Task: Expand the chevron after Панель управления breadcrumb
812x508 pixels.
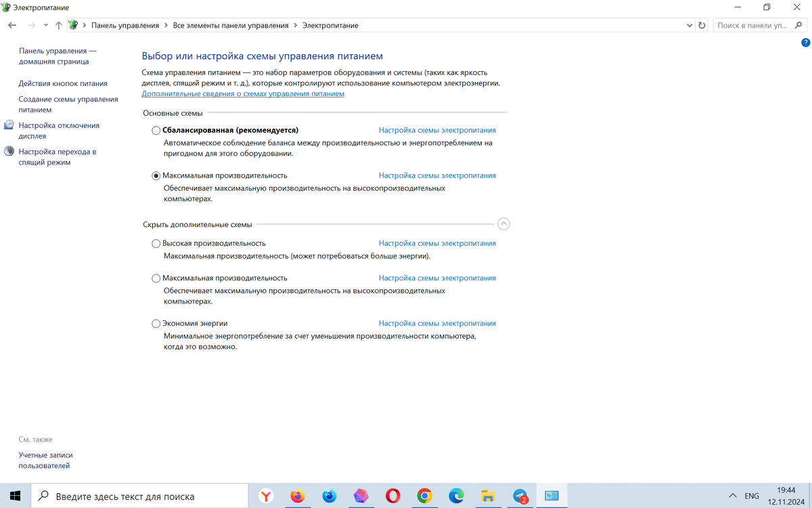Action: point(166,25)
